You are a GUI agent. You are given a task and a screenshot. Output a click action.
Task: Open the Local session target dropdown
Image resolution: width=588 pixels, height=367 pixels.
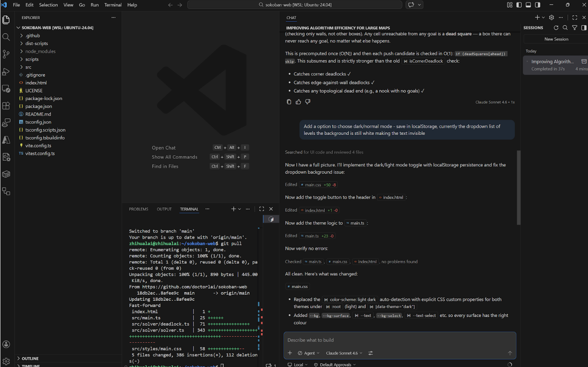298,364
